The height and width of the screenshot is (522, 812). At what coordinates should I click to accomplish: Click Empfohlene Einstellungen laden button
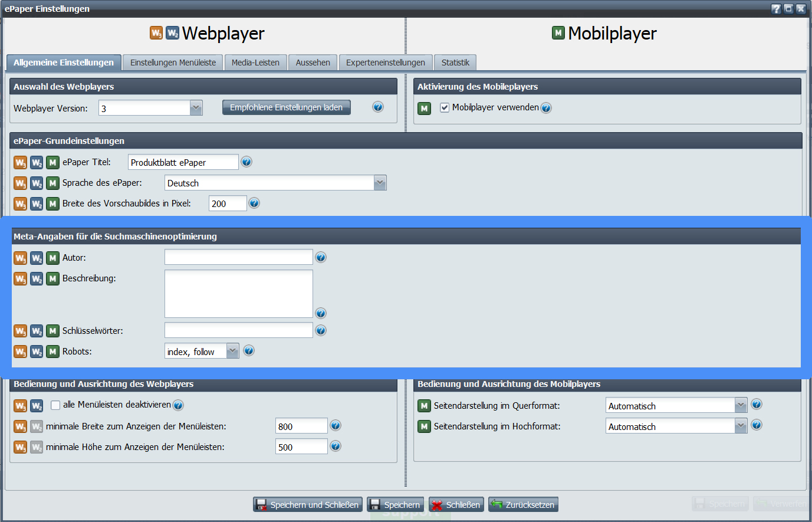point(286,107)
